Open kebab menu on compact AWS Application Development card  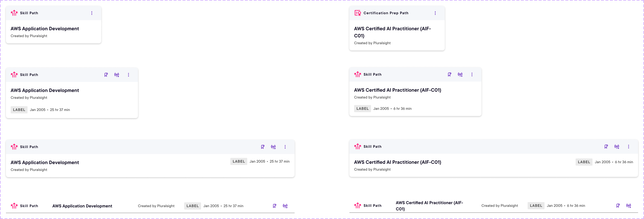click(x=92, y=13)
